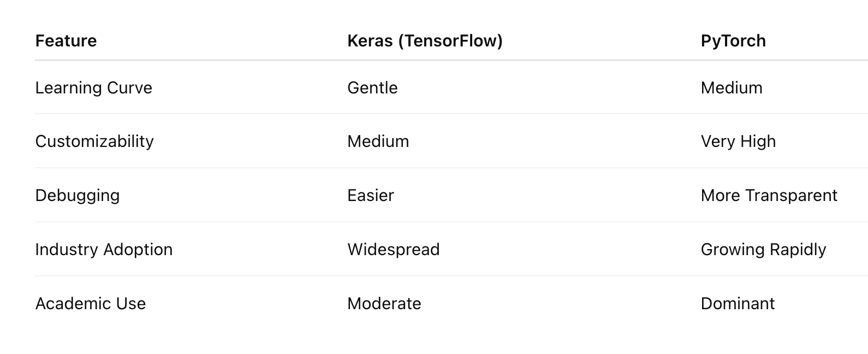Click the Academic Use row label
The image size is (868, 354).
91,304
